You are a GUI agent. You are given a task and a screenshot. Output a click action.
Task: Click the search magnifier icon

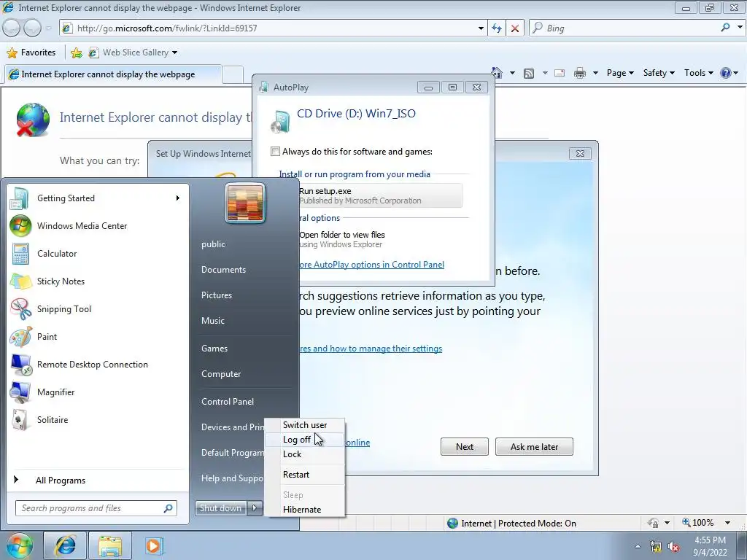pyautogui.click(x=725, y=28)
